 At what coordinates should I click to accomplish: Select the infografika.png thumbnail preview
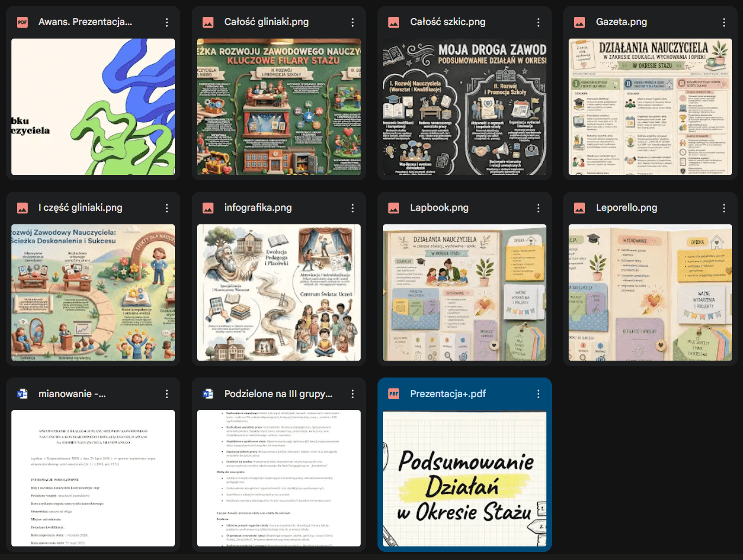point(279,292)
